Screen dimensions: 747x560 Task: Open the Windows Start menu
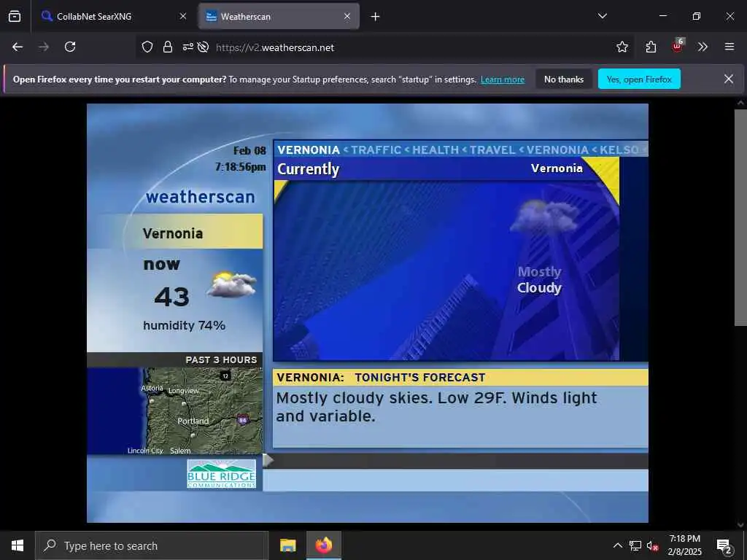click(x=18, y=545)
